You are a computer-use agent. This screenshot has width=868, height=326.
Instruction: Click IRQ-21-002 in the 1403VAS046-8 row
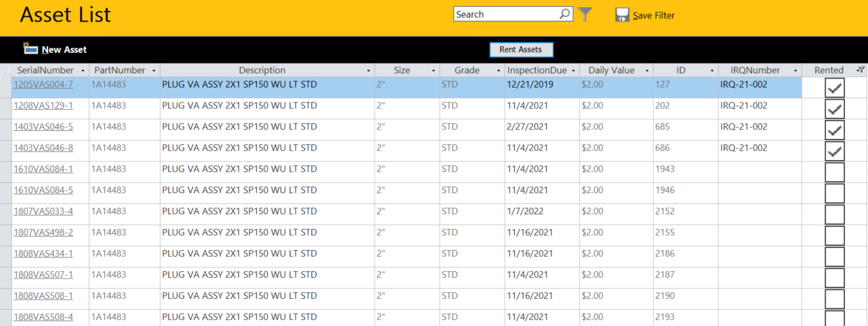tap(744, 148)
